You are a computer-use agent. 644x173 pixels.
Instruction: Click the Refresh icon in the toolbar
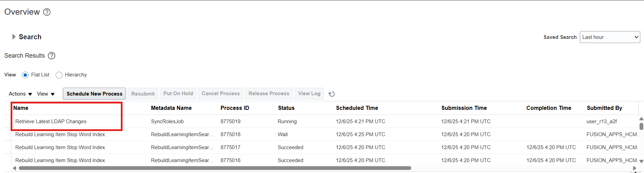point(331,94)
